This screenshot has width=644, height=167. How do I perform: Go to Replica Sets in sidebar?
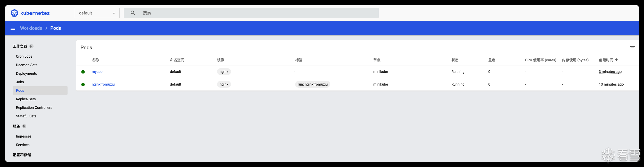[26, 99]
